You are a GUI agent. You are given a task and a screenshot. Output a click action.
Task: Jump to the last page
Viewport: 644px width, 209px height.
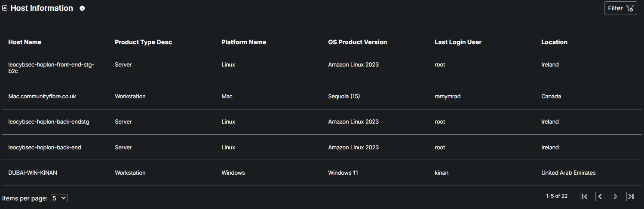[x=631, y=197]
